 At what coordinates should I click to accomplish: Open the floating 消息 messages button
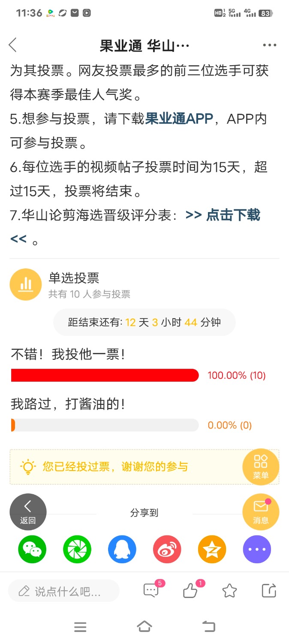click(x=261, y=512)
